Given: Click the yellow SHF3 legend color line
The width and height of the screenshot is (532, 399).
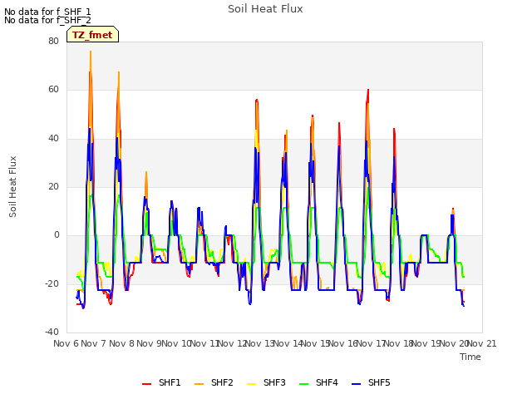Looking at the screenshot, I should [251, 384].
